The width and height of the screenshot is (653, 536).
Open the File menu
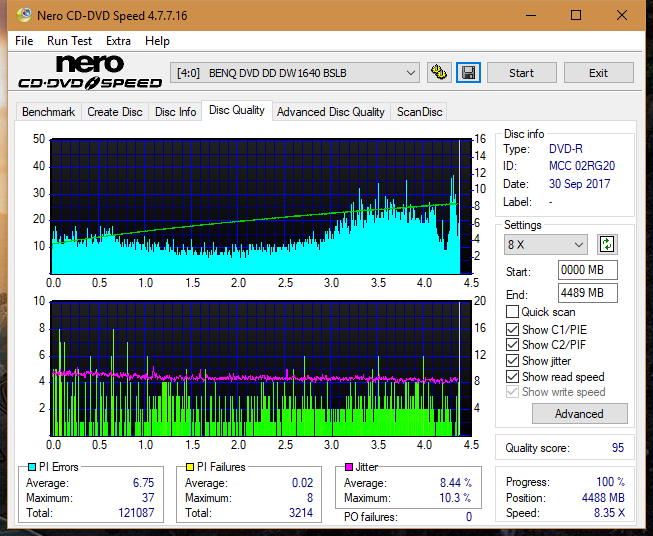(24, 41)
